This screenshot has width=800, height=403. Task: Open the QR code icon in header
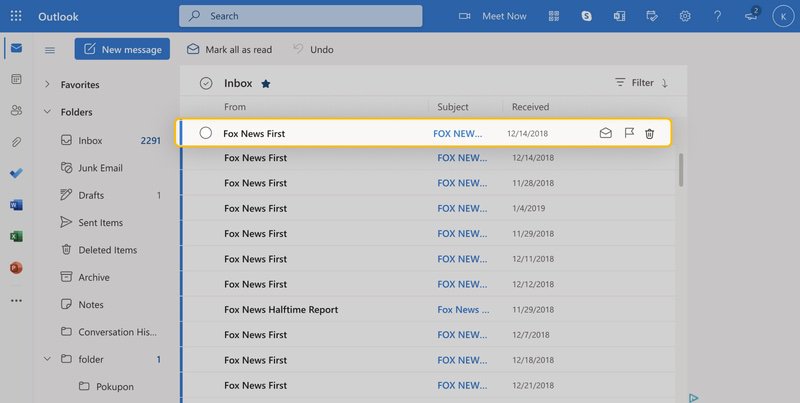click(554, 16)
